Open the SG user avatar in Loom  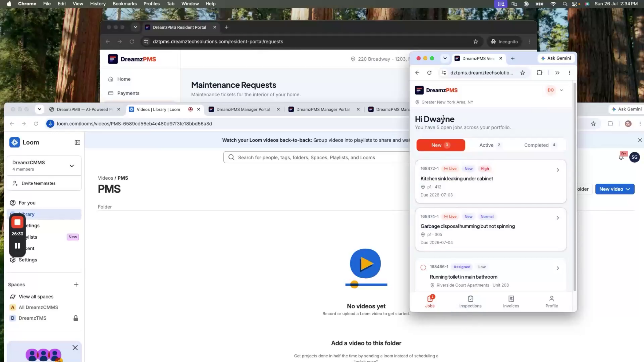pos(635,157)
